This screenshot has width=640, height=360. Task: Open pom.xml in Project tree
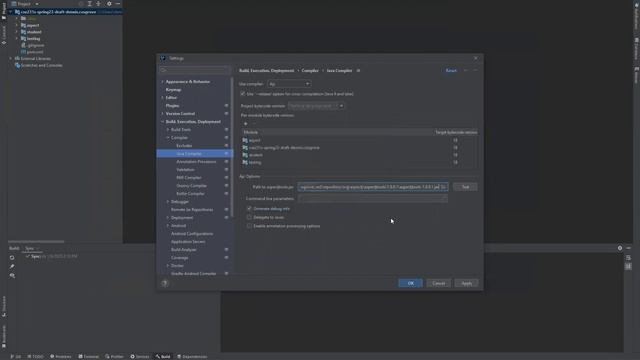tap(35, 52)
